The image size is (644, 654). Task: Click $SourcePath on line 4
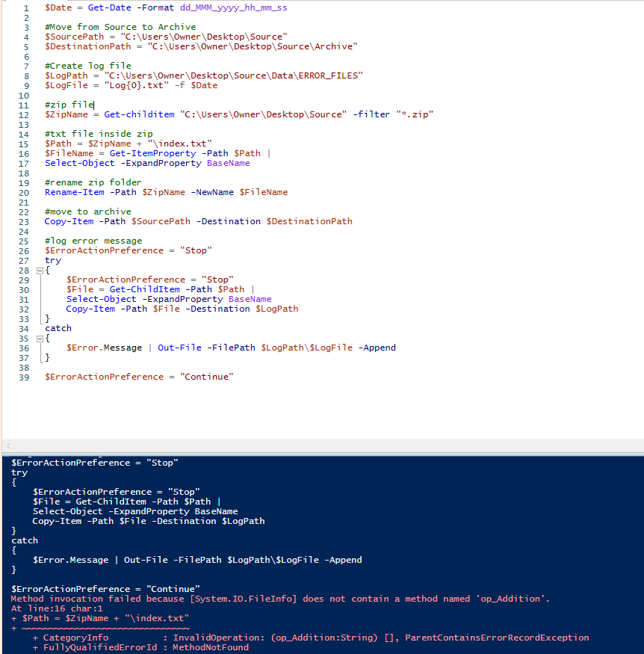pyautogui.click(x=75, y=37)
